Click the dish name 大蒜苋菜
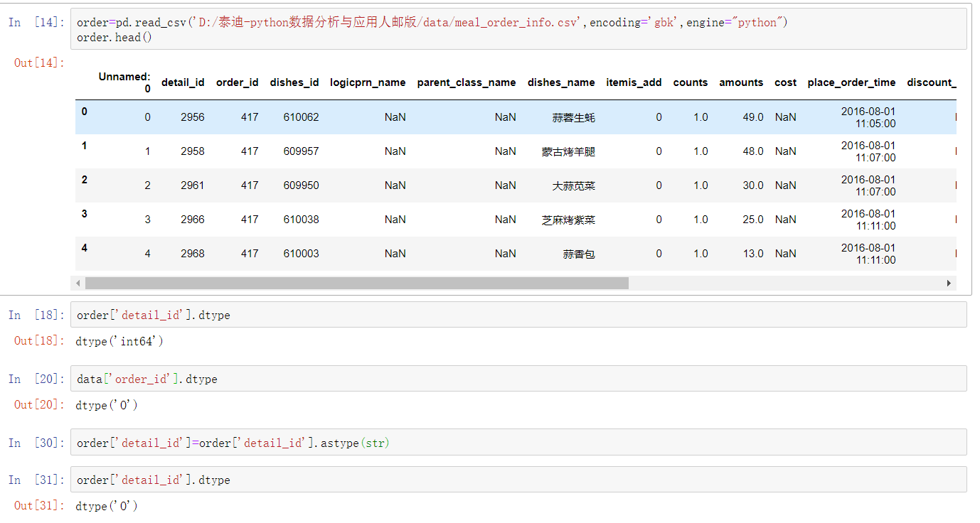 574,185
